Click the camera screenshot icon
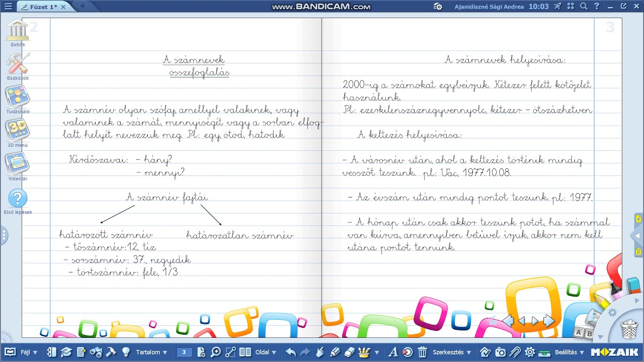Viewport: 644px width, 362px height. [x=500, y=352]
